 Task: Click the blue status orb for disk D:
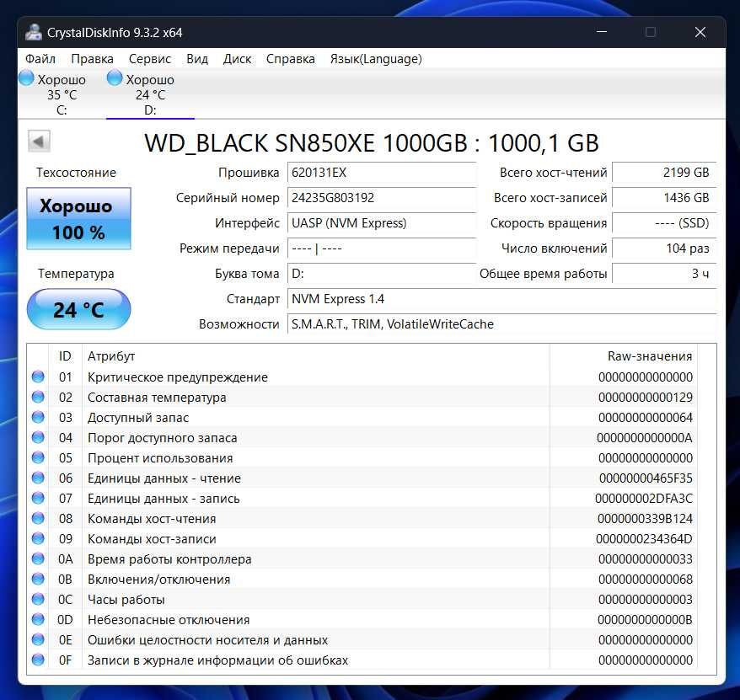(115, 77)
